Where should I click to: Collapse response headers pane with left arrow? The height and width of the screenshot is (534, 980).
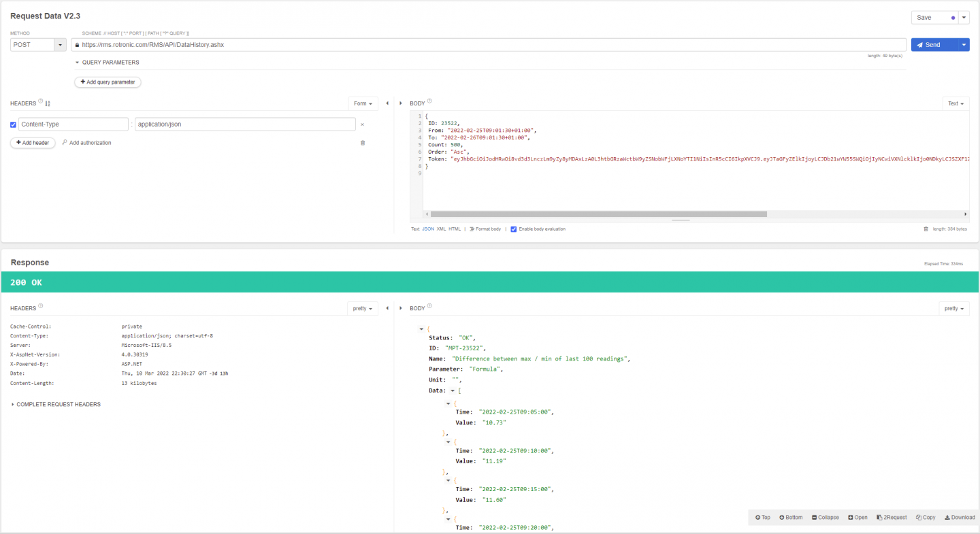pos(387,308)
